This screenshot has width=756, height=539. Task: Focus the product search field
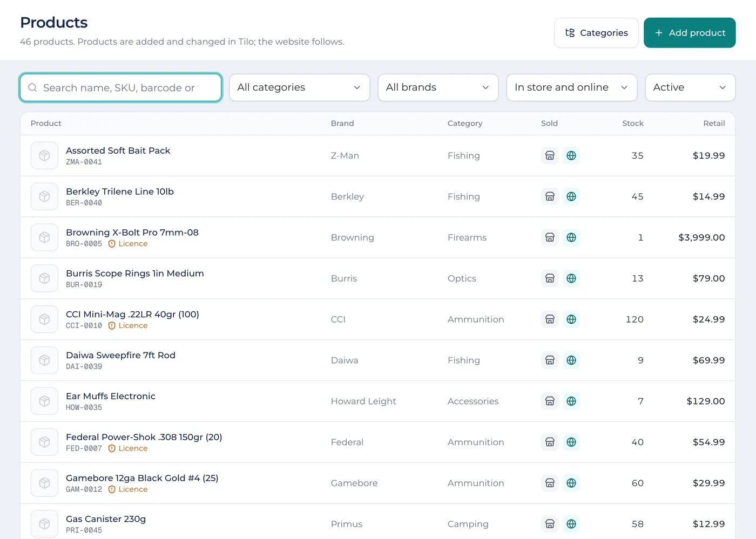click(x=121, y=87)
